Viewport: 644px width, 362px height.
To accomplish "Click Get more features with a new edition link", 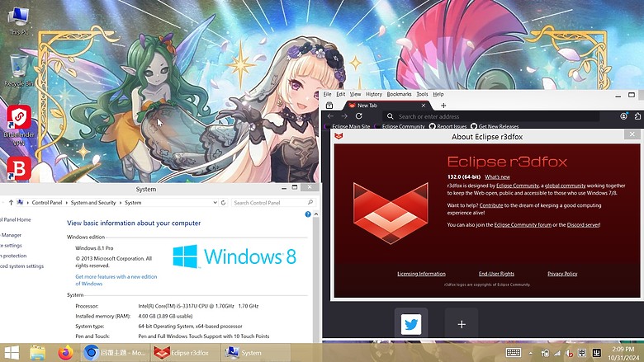I will [x=116, y=280].
